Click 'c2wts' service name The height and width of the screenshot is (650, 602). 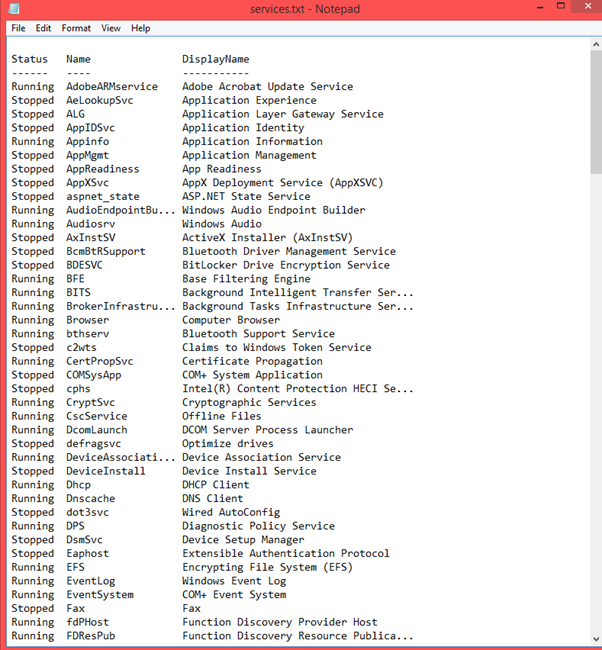click(81, 347)
